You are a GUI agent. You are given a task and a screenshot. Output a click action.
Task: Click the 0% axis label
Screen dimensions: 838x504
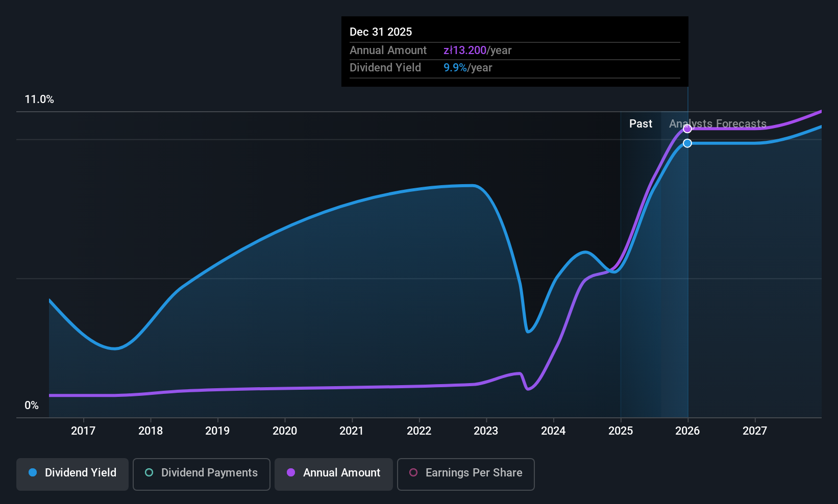[32, 406]
